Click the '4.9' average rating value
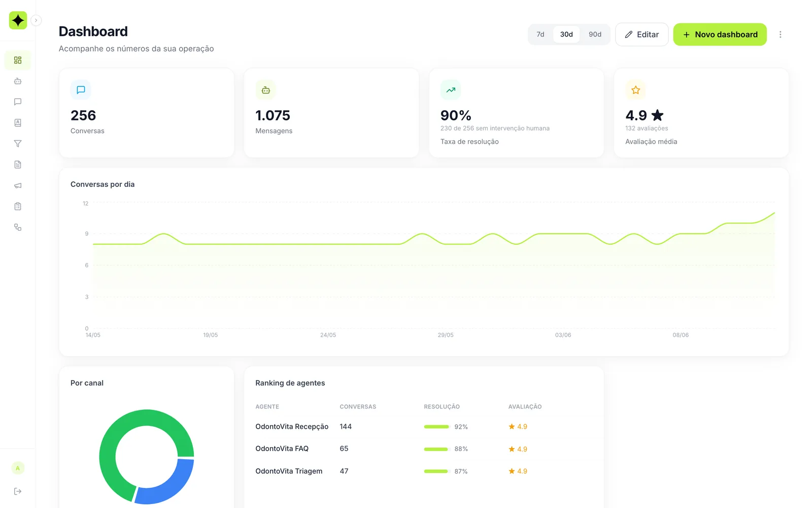 point(636,115)
